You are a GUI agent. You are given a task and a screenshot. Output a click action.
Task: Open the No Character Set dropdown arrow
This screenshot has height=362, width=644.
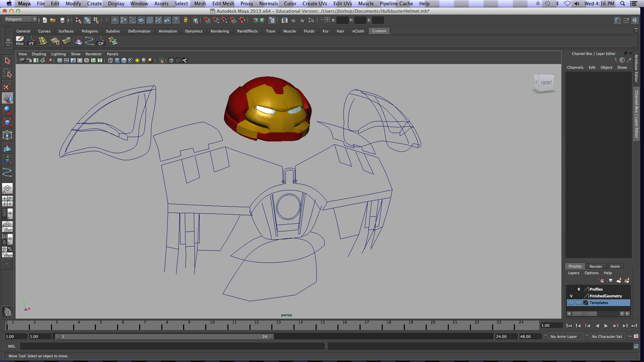(587, 336)
